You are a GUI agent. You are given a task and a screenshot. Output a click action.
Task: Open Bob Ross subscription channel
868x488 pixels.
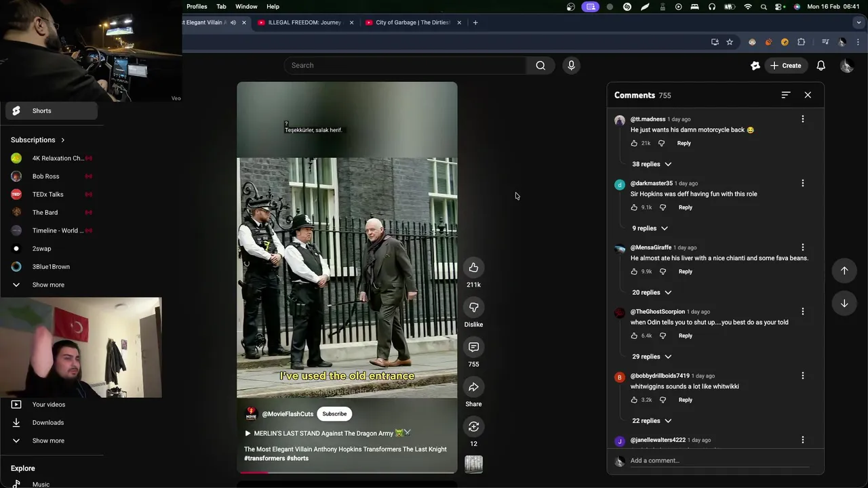(52, 176)
